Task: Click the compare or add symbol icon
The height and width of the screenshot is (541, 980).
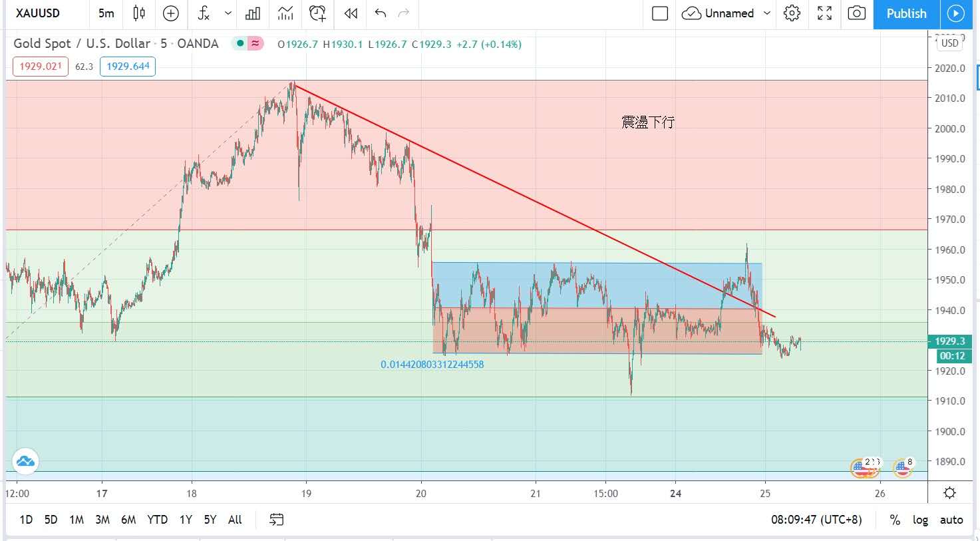Action: pyautogui.click(x=171, y=13)
